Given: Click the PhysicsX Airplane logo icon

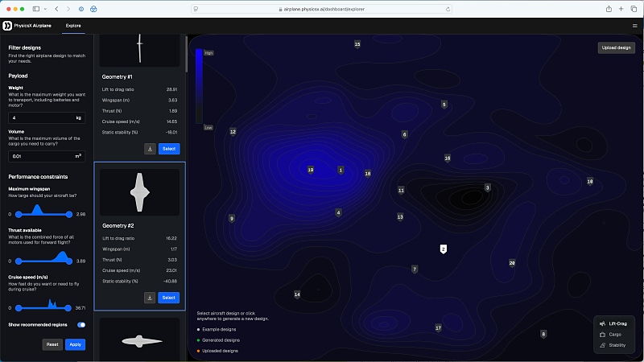Looking at the screenshot, I should click(7, 26).
